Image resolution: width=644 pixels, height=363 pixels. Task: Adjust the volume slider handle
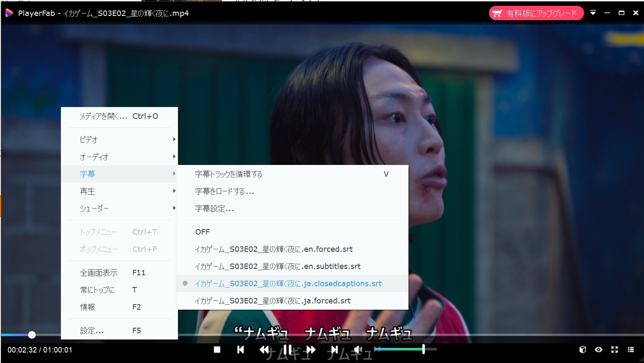(424, 349)
